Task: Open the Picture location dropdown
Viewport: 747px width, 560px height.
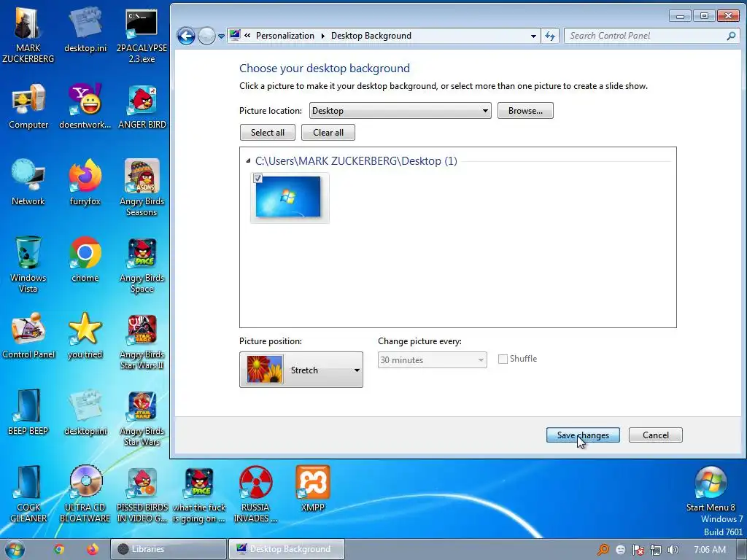Action: click(400, 111)
